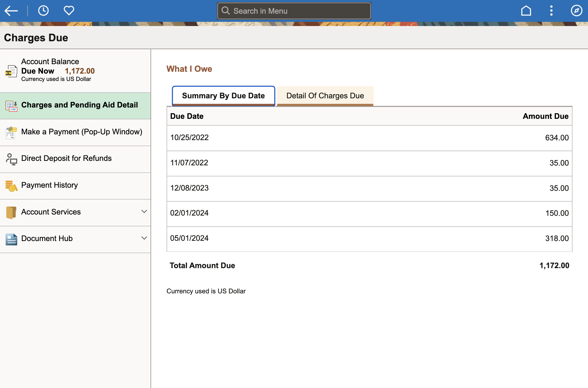This screenshot has height=388, width=588.
Task: Select the Summary By Due Date tab
Action: 223,96
